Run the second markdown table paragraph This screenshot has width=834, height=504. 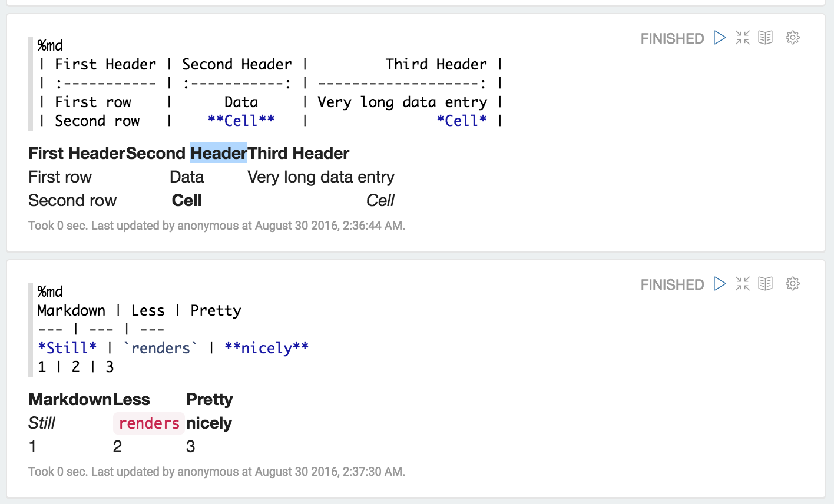point(719,283)
